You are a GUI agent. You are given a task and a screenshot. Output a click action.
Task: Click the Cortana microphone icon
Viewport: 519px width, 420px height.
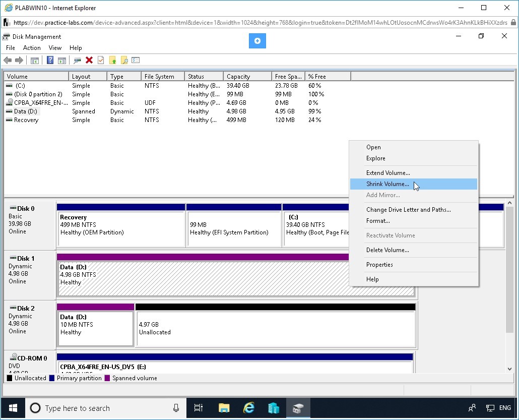click(176, 408)
